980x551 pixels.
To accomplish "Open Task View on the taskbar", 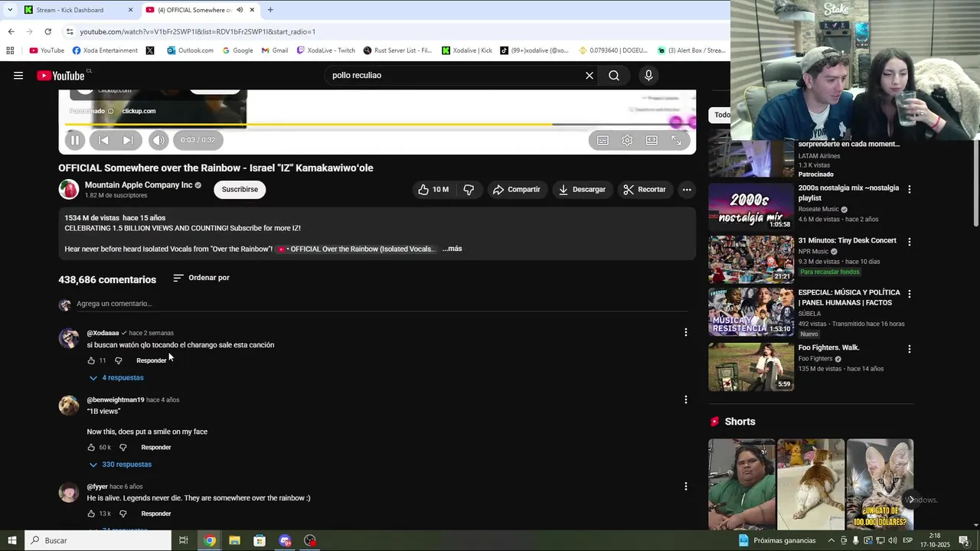I will [x=184, y=540].
